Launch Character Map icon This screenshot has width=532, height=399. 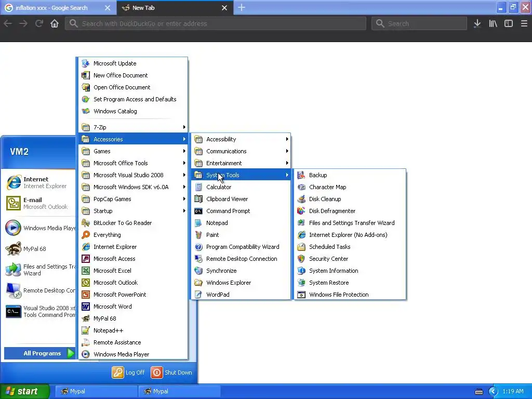(x=301, y=187)
